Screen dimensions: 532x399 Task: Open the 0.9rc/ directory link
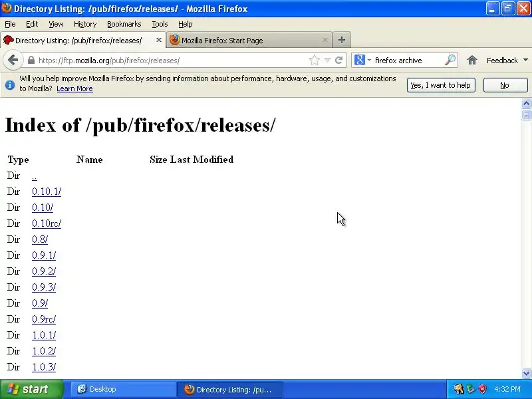(44, 319)
